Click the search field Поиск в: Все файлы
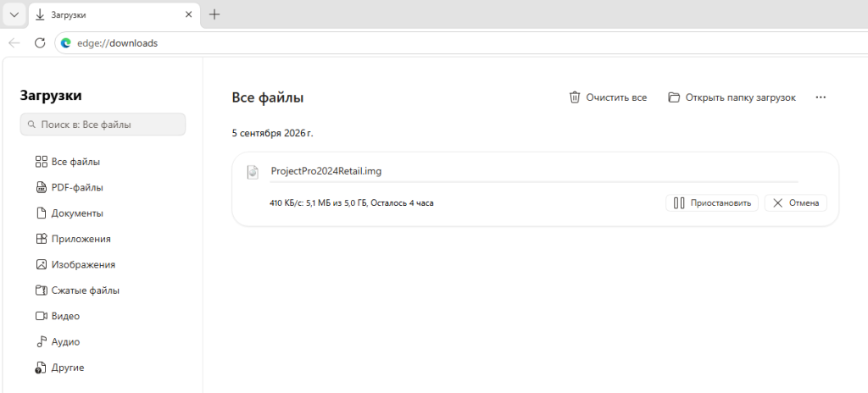 pos(103,125)
